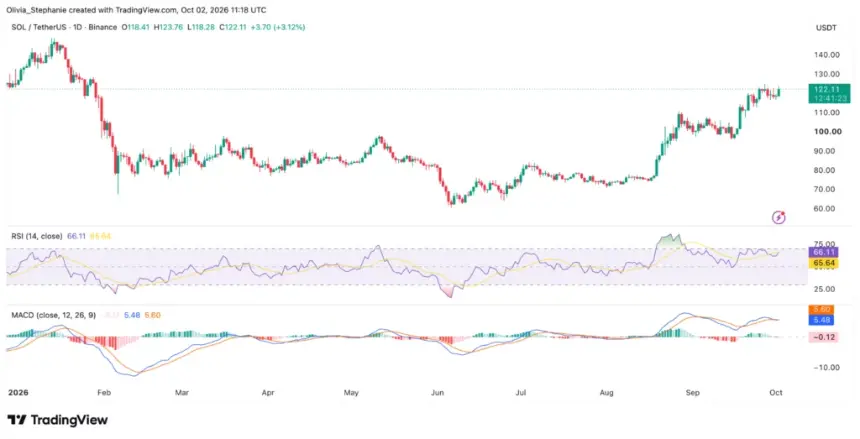Image resolution: width=860 pixels, height=439 pixels.
Task: Click the blue 5.48 MACD legend value
Action: [133, 315]
